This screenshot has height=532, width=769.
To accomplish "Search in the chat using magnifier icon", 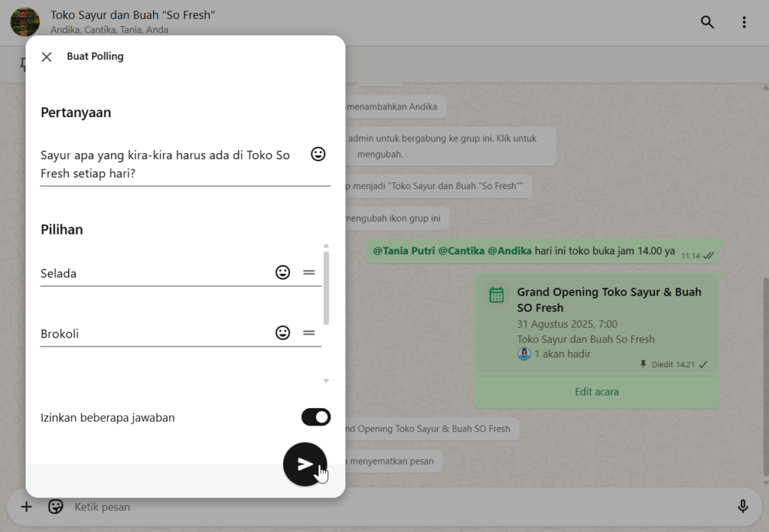I will click(707, 23).
